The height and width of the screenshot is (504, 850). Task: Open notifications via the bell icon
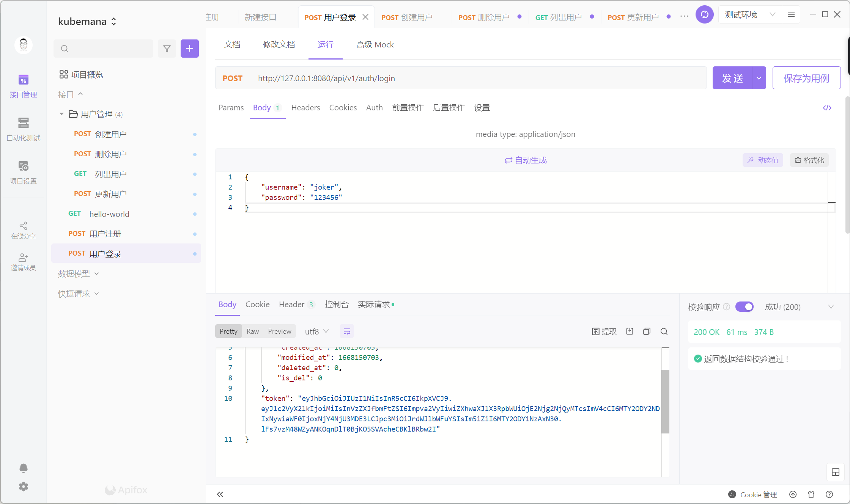click(x=24, y=468)
